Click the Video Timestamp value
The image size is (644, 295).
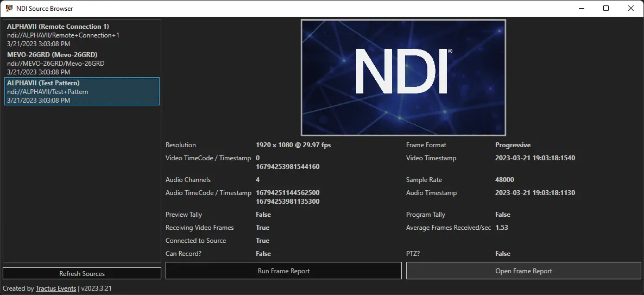click(535, 158)
